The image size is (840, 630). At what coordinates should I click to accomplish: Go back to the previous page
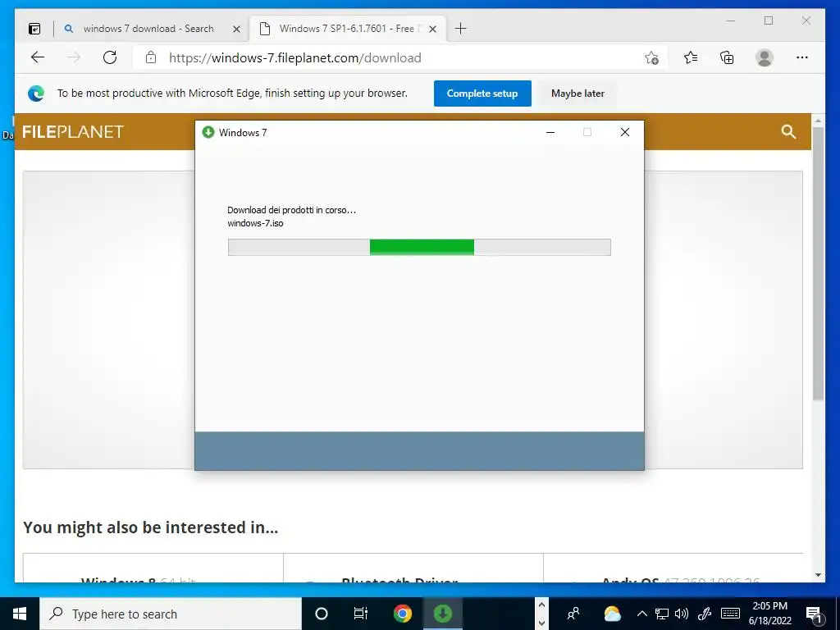[38, 57]
